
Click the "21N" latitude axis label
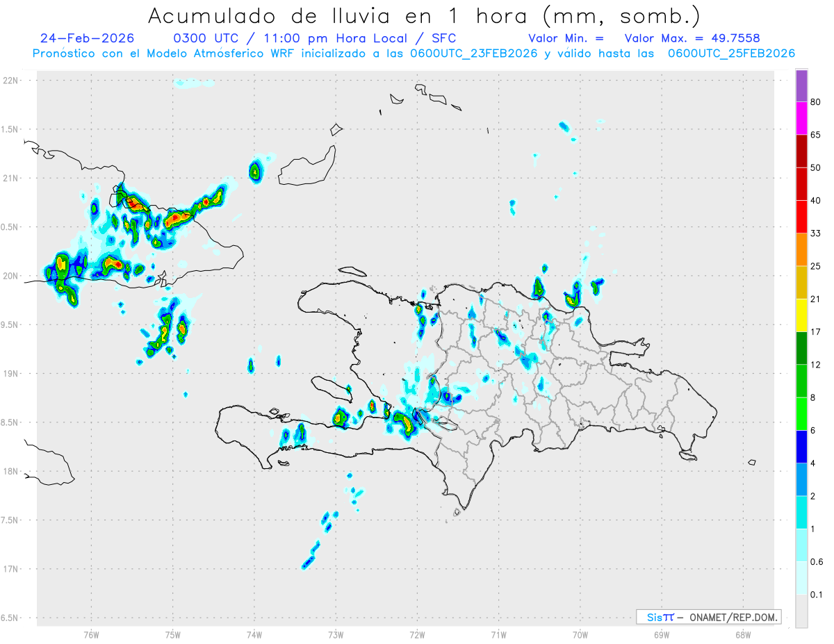click(10, 178)
